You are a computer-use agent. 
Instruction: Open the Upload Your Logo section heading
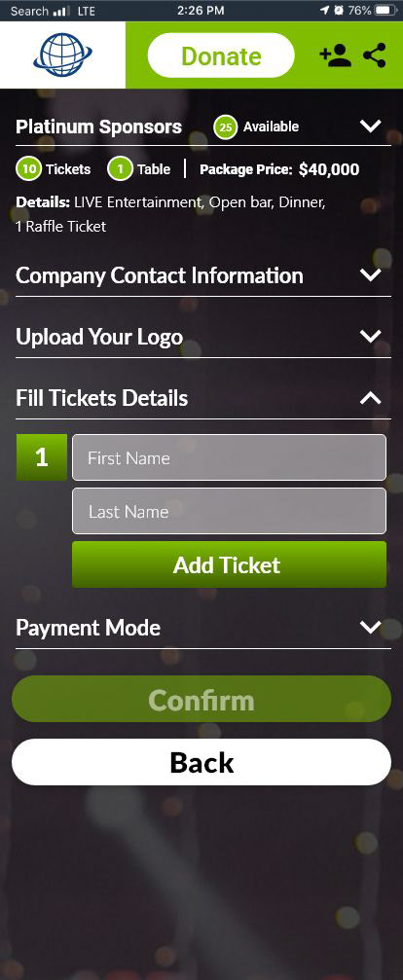point(99,337)
